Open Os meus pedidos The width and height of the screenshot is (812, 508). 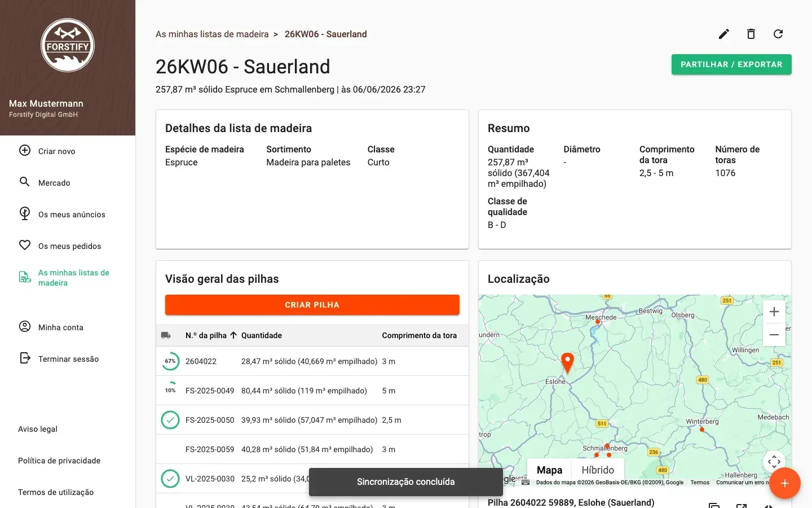(x=68, y=246)
